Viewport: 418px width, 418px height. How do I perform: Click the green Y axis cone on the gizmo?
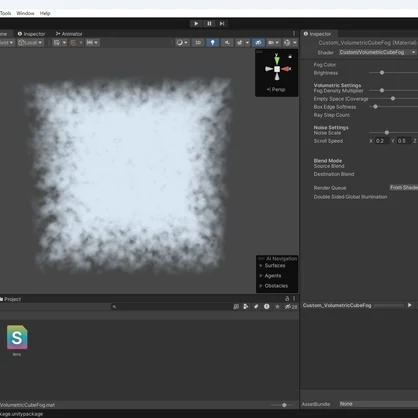[277, 60]
